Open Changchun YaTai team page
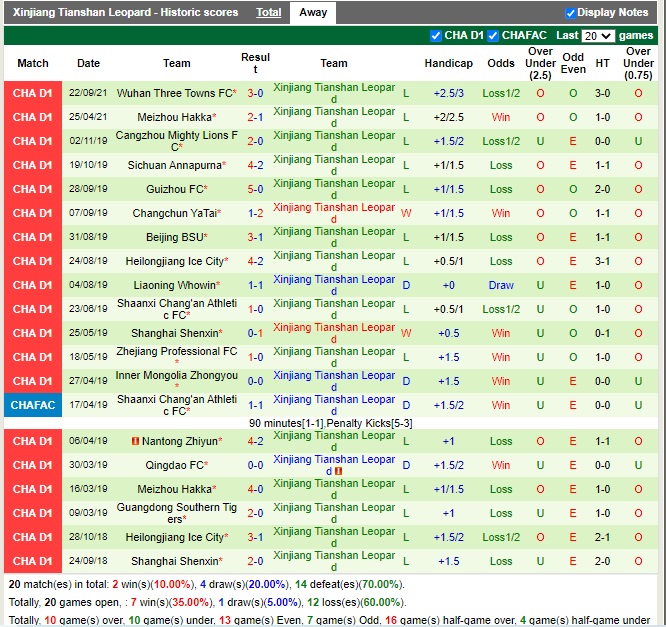Image resolution: width=666 pixels, height=627 pixels. 174,213
